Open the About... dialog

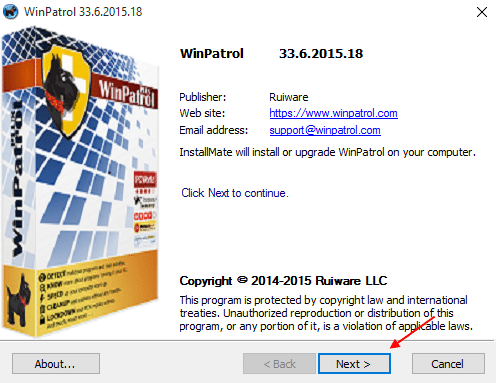(x=56, y=364)
